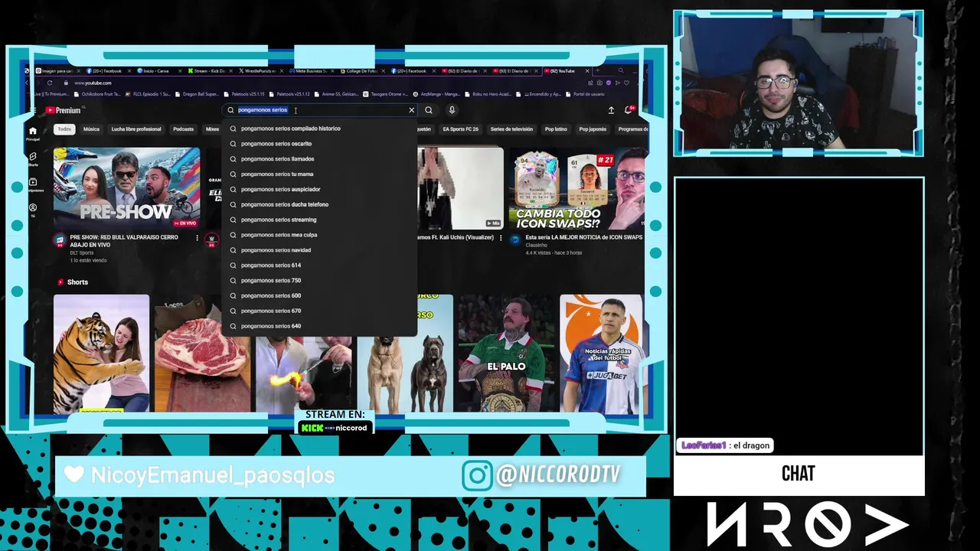Open the EL PALO Short
This screenshot has width=980, height=551.
[x=506, y=354]
